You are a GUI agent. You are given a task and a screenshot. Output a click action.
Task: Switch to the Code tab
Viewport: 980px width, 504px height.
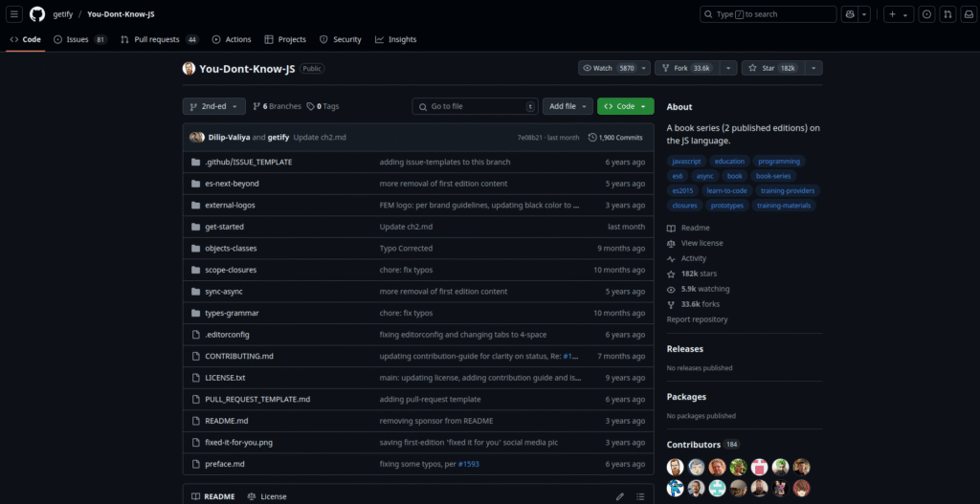coord(26,39)
